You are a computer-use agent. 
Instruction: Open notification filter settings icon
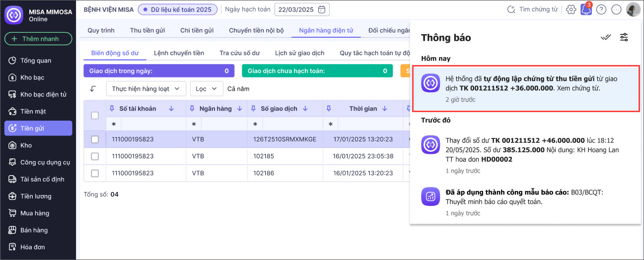pyautogui.click(x=624, y=37)
